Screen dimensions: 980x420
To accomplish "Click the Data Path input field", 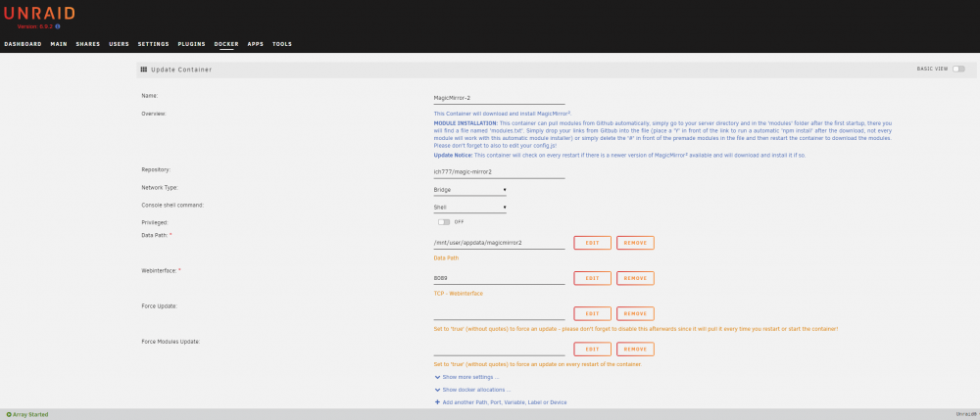I will pyautogui.click(x=500, y=243).
